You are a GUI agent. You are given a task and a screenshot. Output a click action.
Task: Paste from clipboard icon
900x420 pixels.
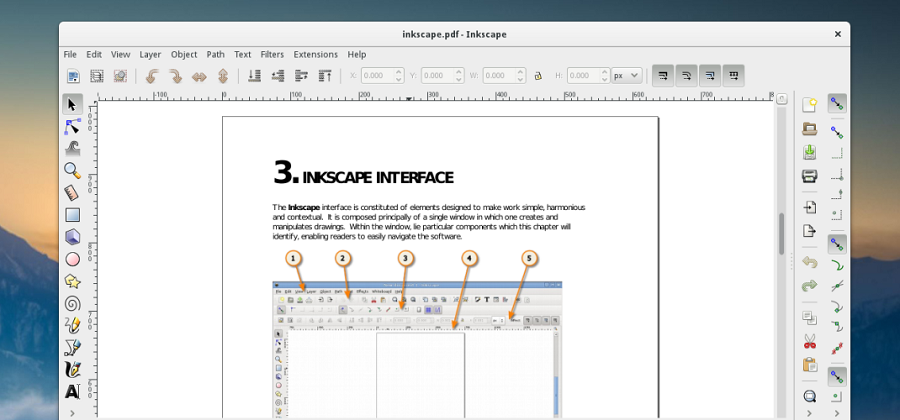click(809, 364)
